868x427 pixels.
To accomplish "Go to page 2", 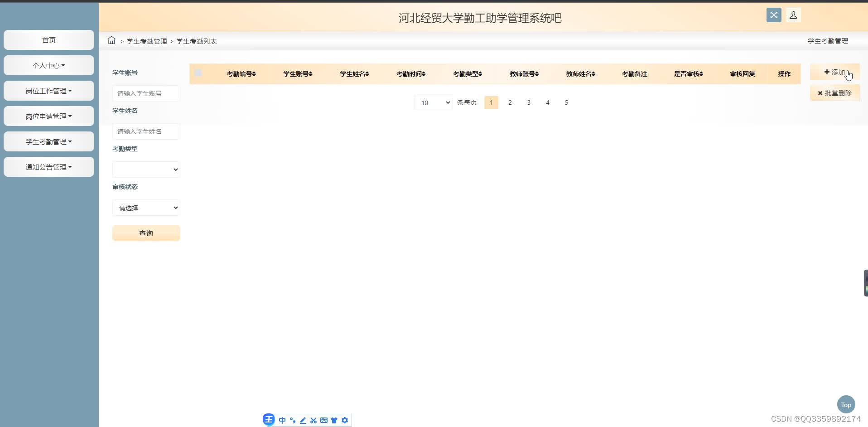I will tap(510, 102).
